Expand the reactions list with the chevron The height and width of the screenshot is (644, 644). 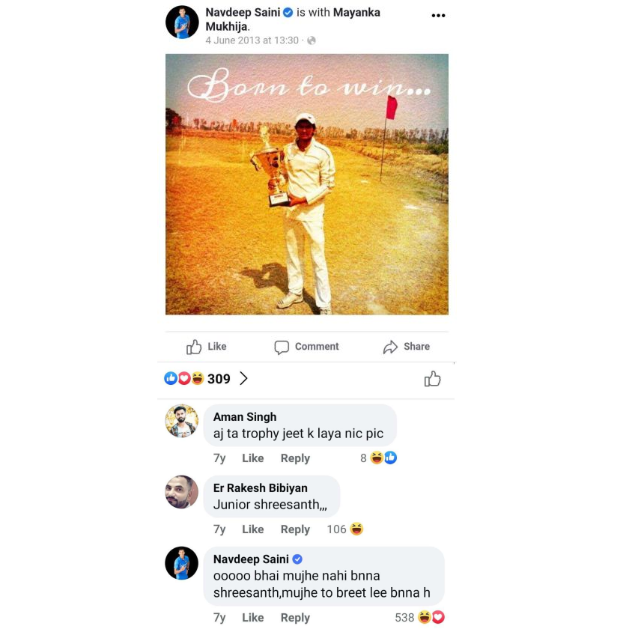tap(243, 378)
